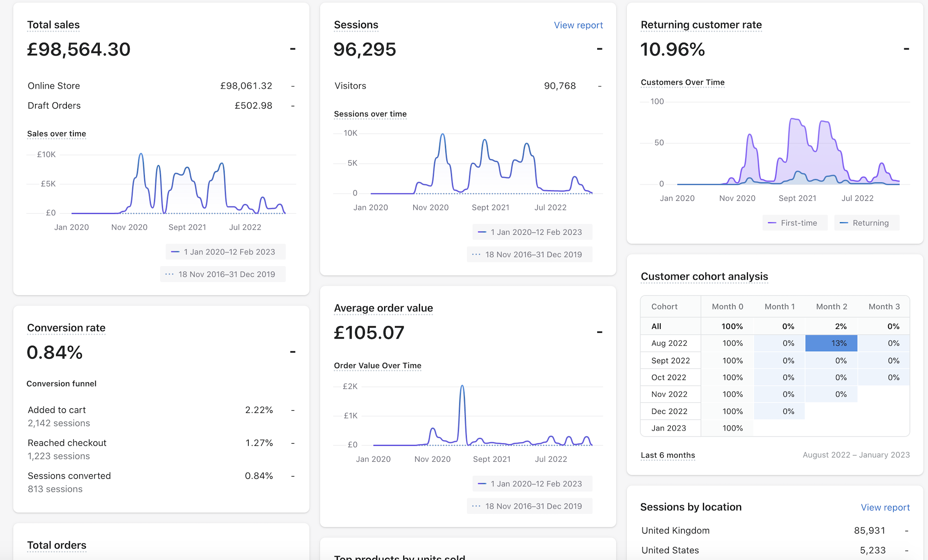This screenshot has height=560, width=928.
Task: Click the Conversion rate card heading
Action: [66, 328]
